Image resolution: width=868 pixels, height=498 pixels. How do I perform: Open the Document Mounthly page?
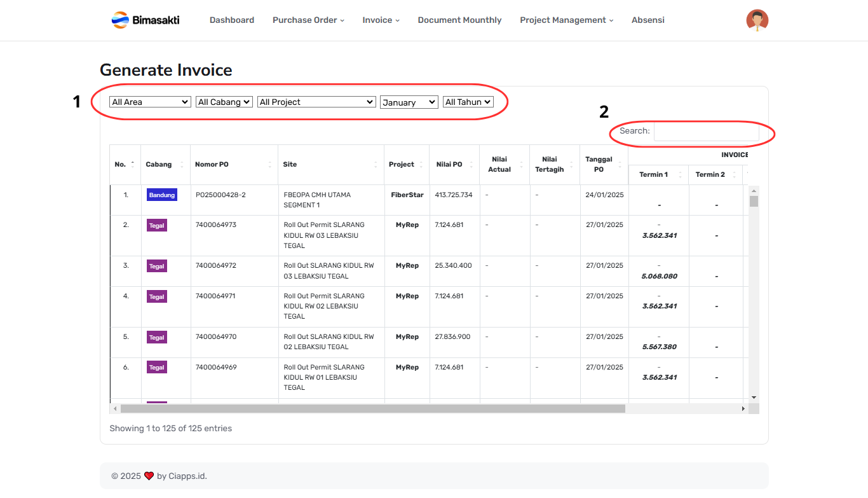coord(459,20)
